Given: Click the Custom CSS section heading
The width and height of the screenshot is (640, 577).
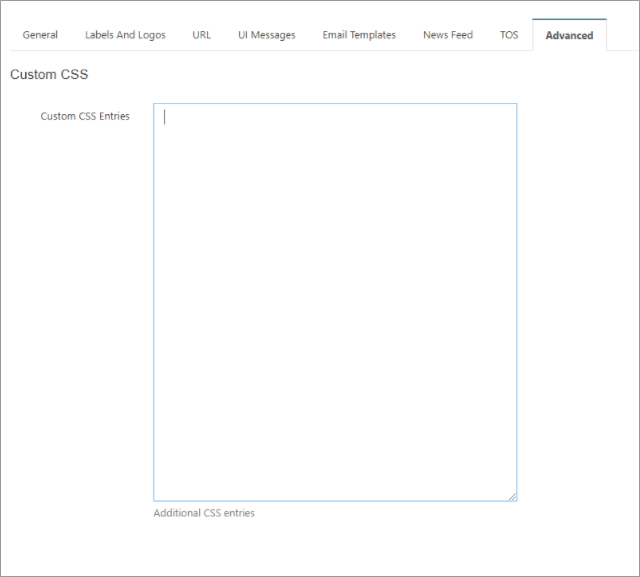Looking at the screenshot, I should coord(49,75).
